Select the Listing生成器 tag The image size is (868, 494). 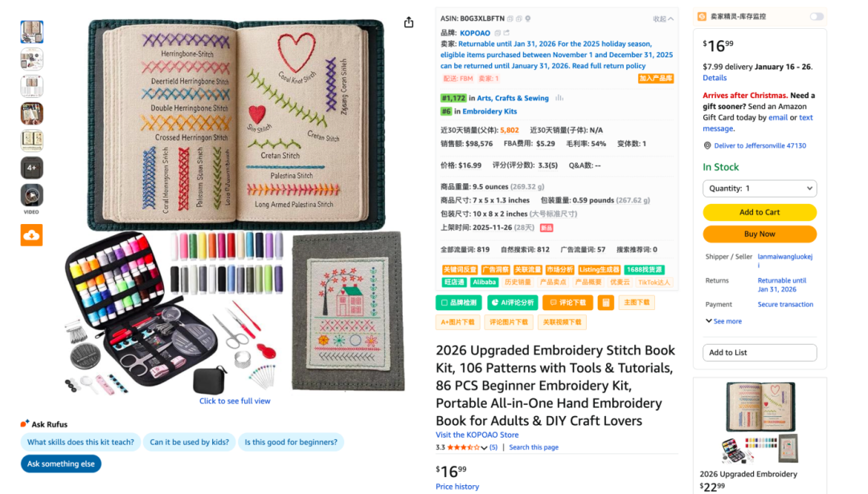tap(600, 270)
